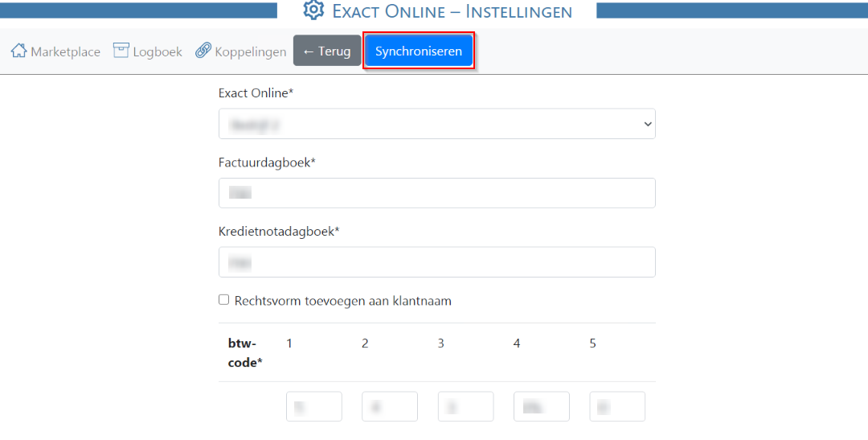
Task: Click btw-code input under column 2
Action: [x=390, y=407]
